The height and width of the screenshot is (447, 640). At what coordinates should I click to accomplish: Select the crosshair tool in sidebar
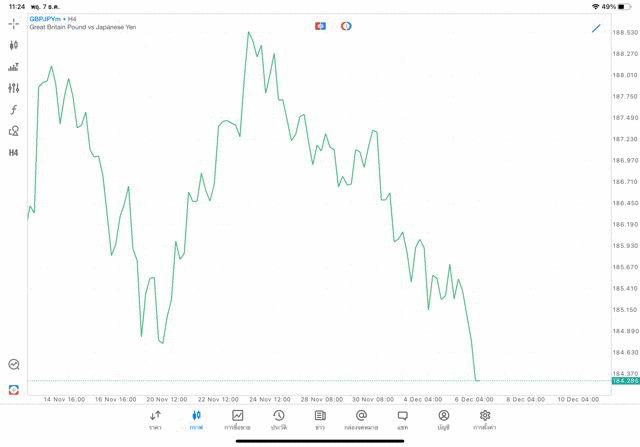click(14, 23)
